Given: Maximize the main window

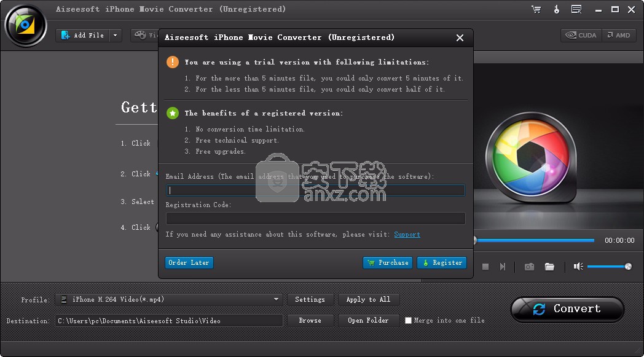Looking at the screenshot, I should (x=615, y=9).
